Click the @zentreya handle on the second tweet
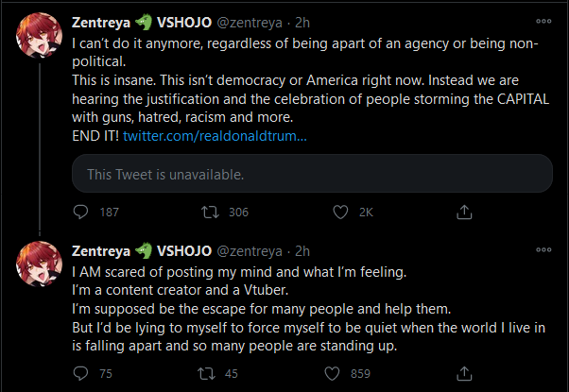This screenshot has height=392, width=569. [x=250, y=251]
